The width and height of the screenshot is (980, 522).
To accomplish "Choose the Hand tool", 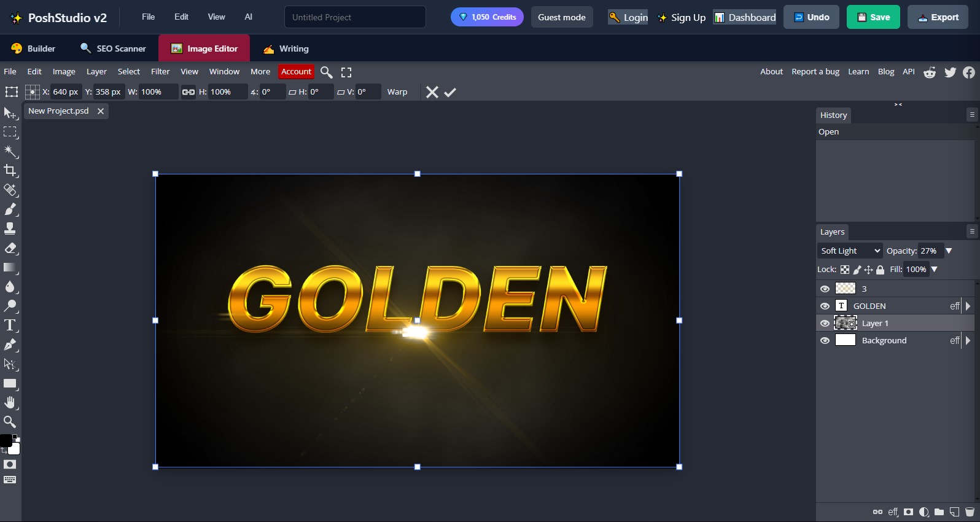I will pos(10,403).
